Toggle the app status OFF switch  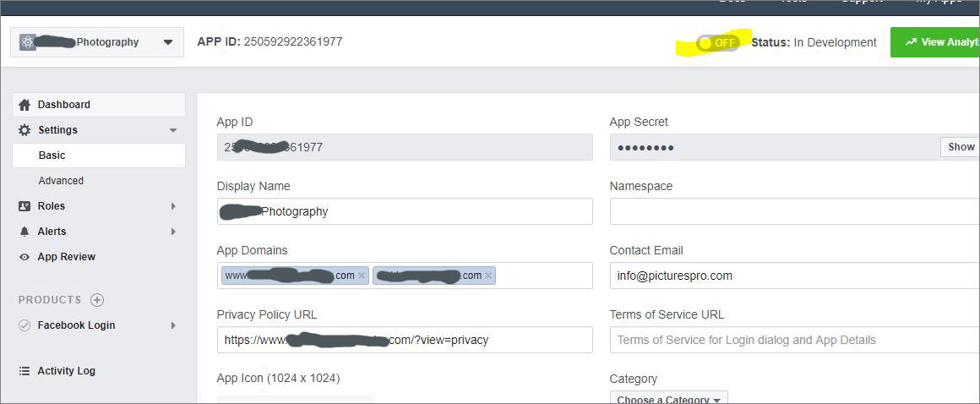[x=717, y=42]
